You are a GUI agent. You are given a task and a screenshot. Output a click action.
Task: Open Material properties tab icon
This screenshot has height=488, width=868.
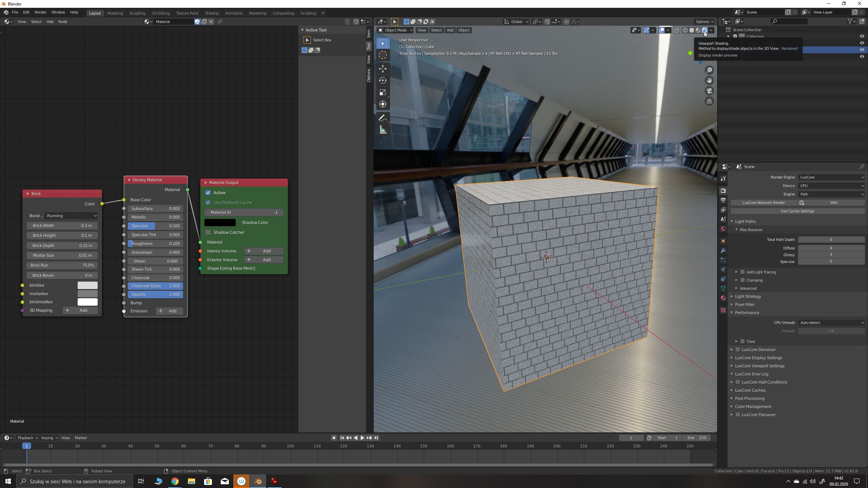(723, 298)
